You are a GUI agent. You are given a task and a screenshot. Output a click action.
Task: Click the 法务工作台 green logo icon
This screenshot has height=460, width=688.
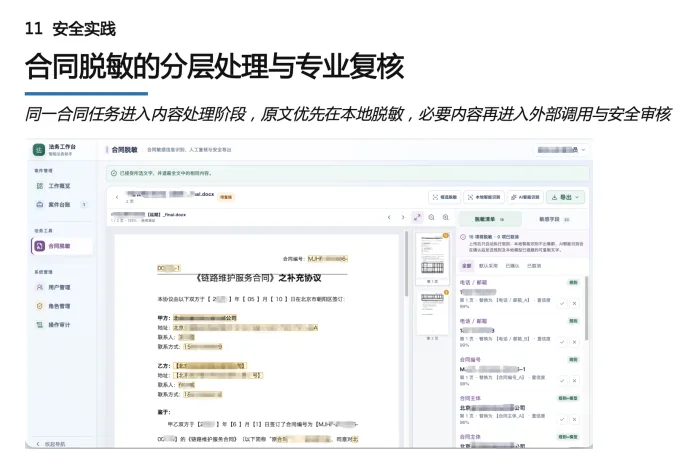[x=39, y=150]
